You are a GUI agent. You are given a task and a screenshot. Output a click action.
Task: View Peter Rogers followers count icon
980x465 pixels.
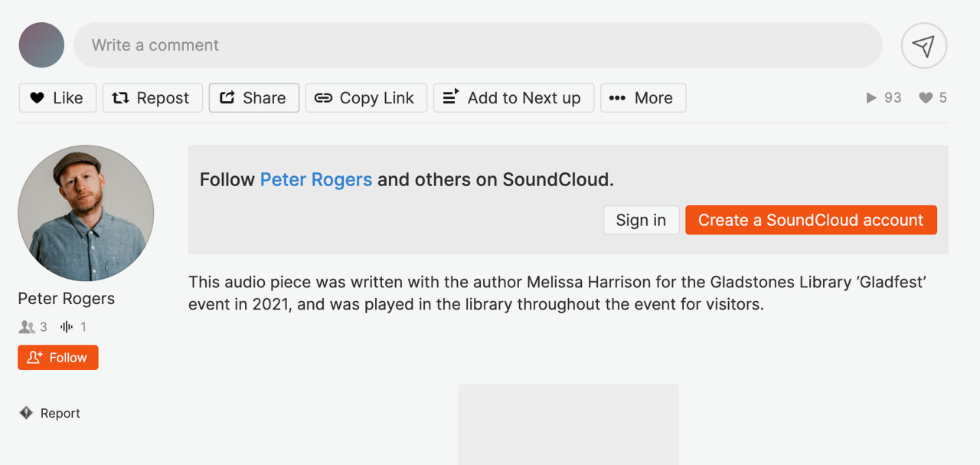(x=27, y=327)
